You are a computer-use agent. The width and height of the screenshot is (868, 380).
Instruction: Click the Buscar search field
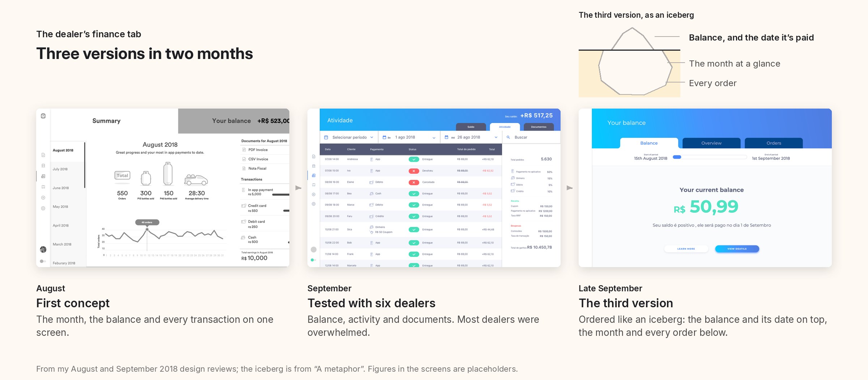click(531, 137)
